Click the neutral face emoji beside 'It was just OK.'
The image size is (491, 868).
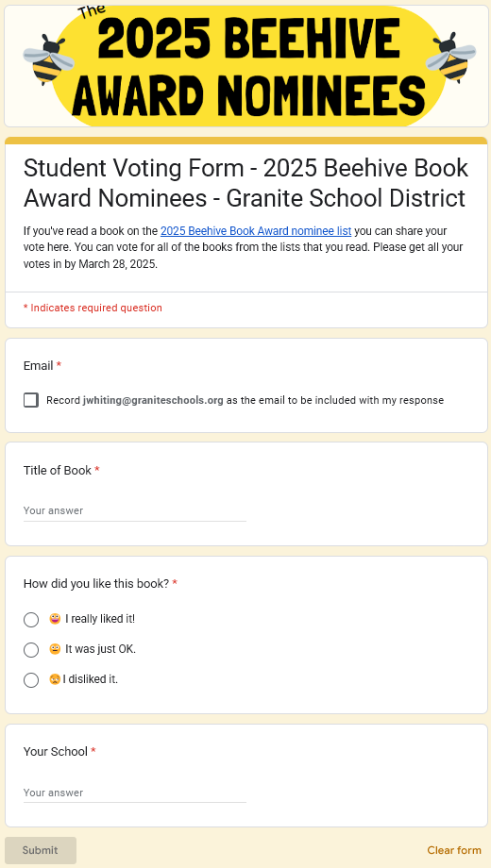[55, 649]
